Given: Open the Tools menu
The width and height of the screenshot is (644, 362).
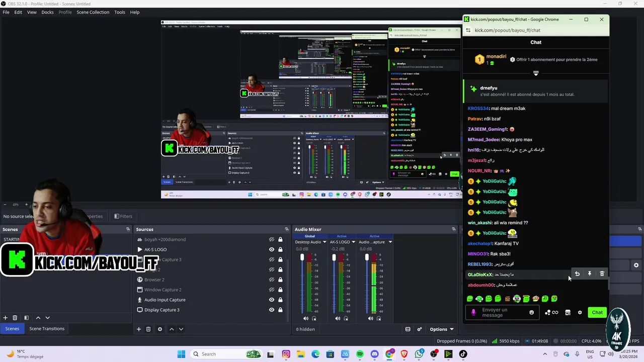Looking at the screenshot, I should (120, 12).
